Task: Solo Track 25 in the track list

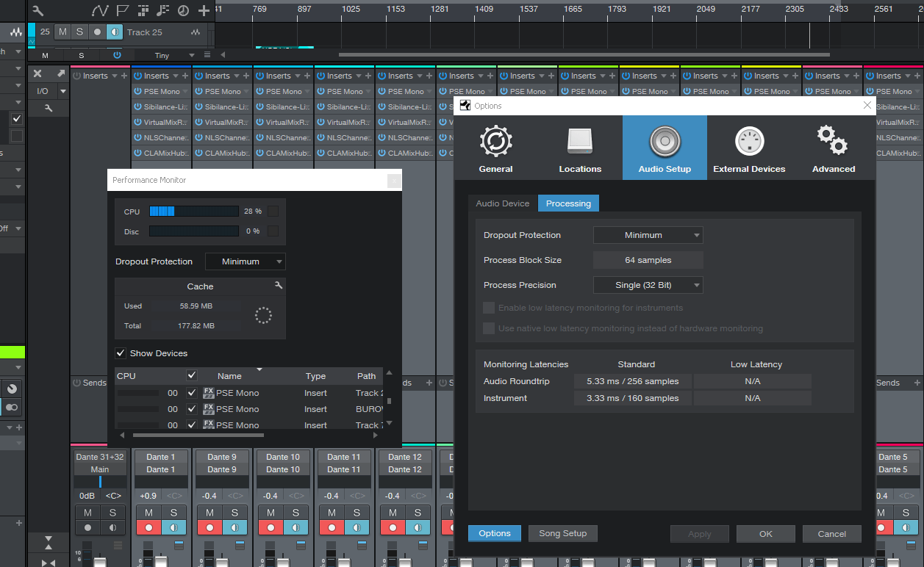Action: (x=79, y=32)
